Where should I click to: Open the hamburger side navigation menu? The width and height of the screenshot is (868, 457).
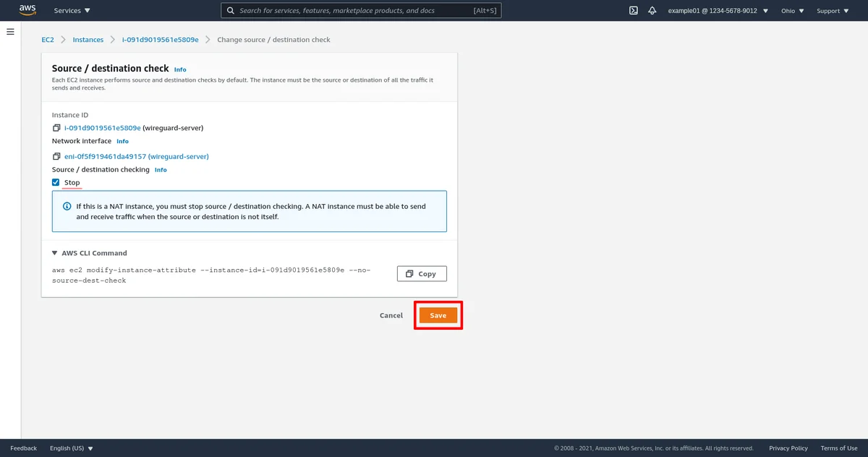click(10, 32)
